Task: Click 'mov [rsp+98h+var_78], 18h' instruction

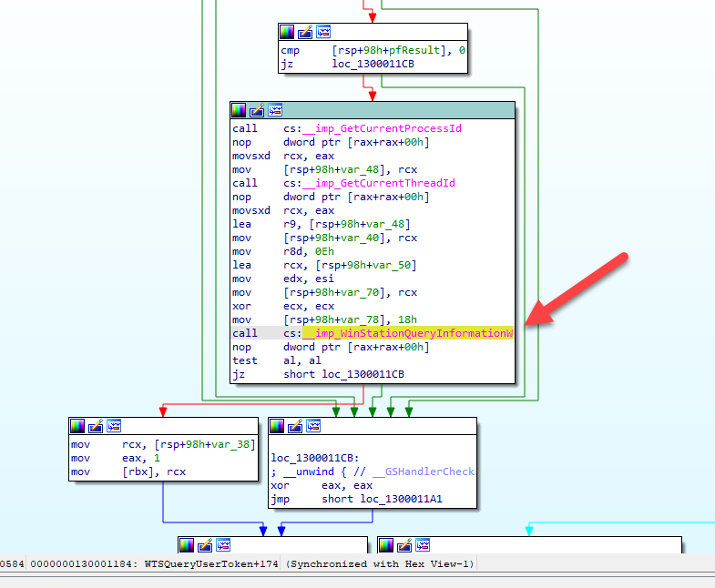Action: click(324, 319)
